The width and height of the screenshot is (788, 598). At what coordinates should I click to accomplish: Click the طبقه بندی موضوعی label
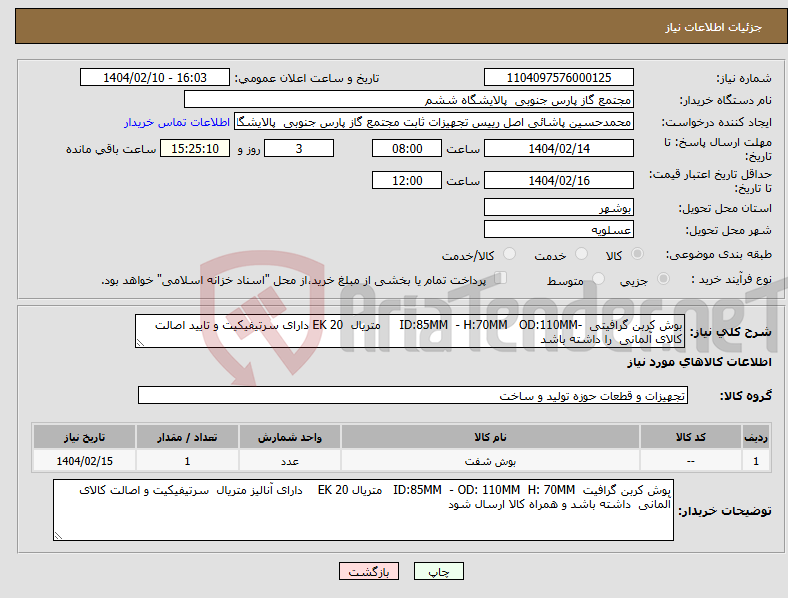pos(719,255)
